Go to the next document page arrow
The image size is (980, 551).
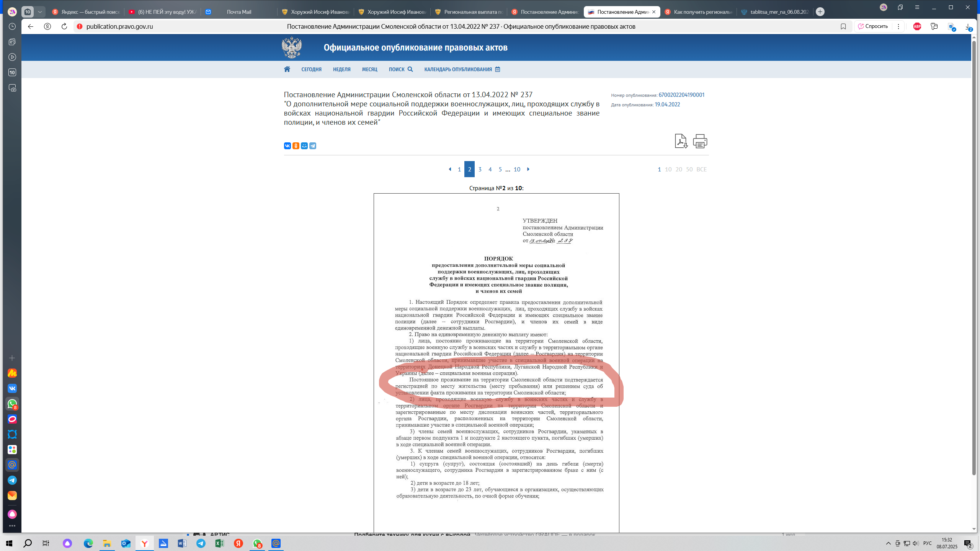point(528,169)
